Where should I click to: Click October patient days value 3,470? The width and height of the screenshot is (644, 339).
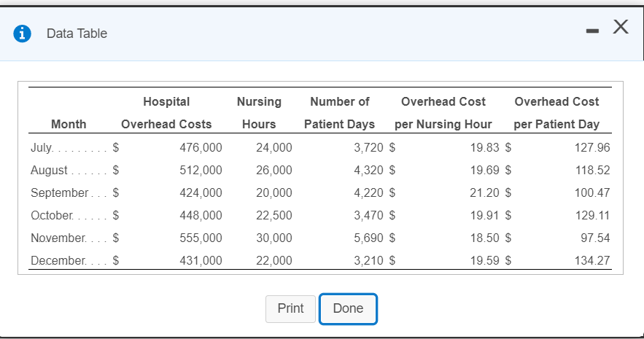click(x=368, y=215)
